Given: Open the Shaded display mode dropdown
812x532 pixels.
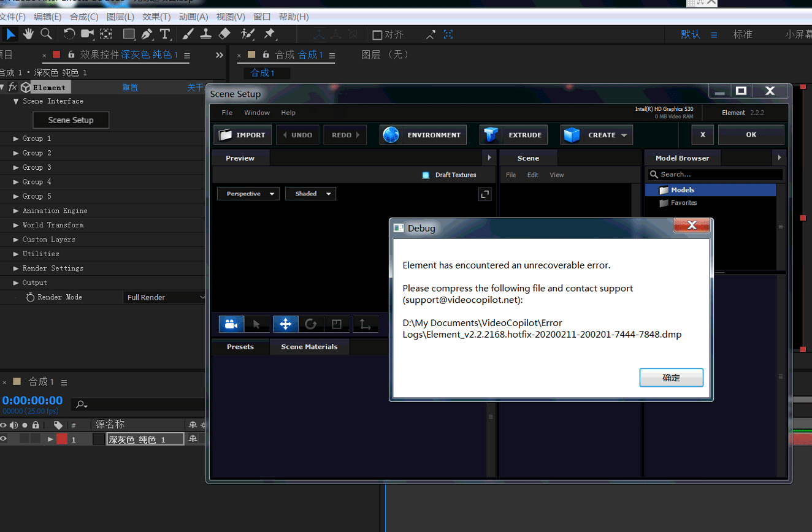Looking at the screenshot, I should (310, 194).
